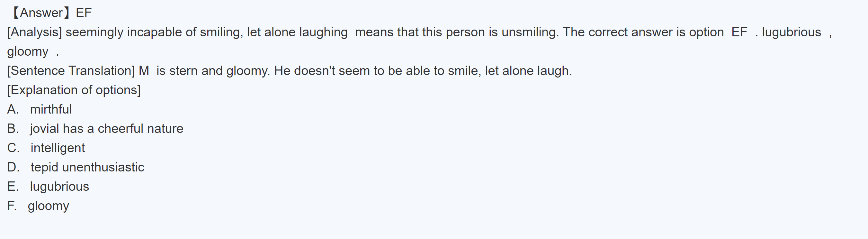
Task: Select option E "lugubrious" in the list
Action: (x=59, y=187)
